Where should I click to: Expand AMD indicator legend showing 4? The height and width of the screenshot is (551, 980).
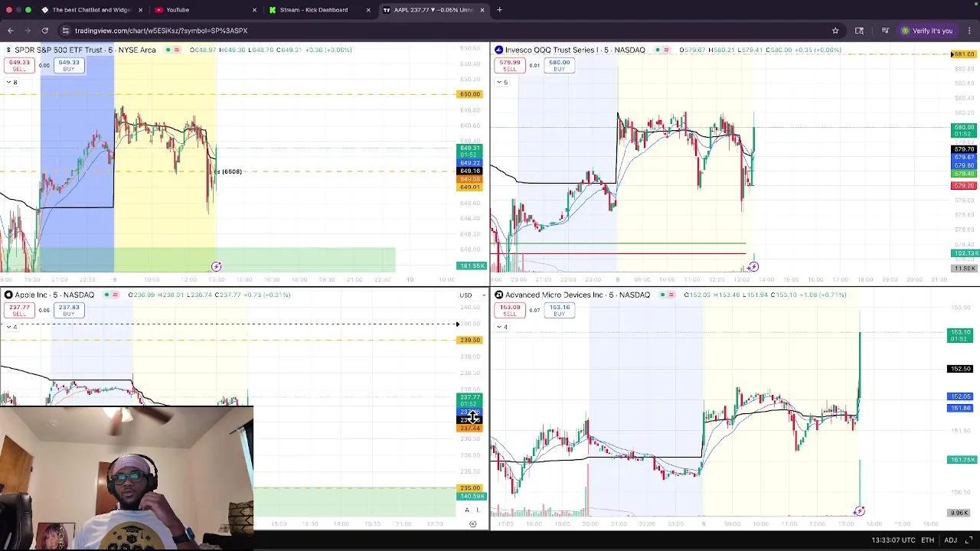click(502, 327)
